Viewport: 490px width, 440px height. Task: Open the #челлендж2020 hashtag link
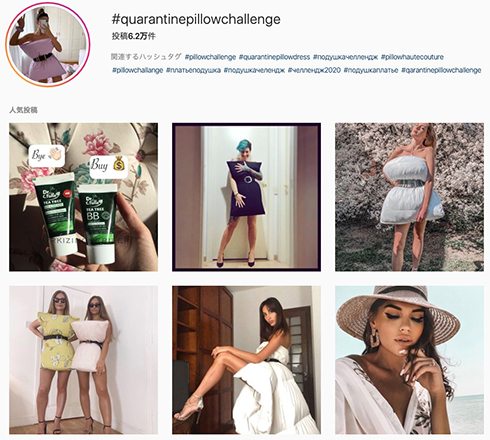[314, 70]
